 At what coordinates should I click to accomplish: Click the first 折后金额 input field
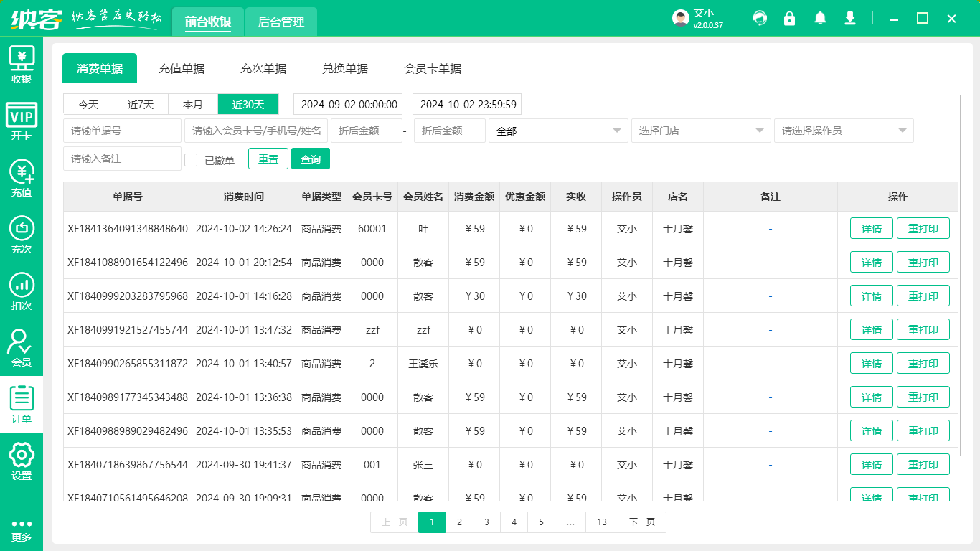coord(367,131)
